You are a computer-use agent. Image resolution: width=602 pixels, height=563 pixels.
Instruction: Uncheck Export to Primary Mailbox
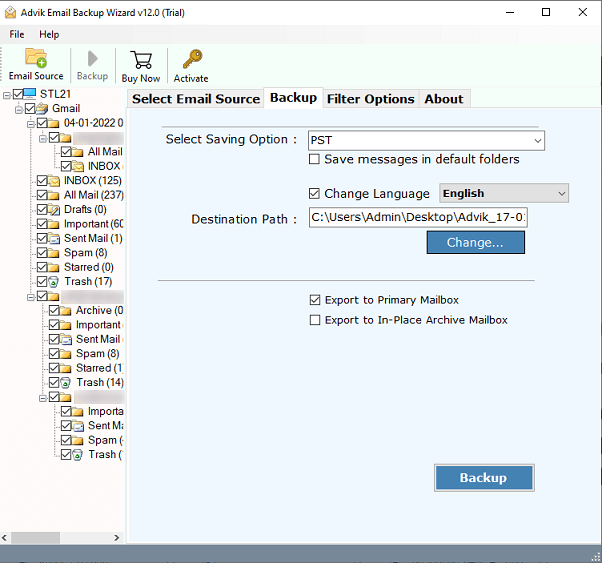coord(315,300)
